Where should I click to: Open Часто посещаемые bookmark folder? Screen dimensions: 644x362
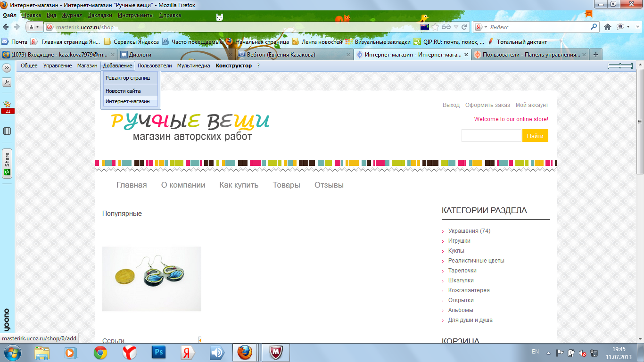pos(192,41)
